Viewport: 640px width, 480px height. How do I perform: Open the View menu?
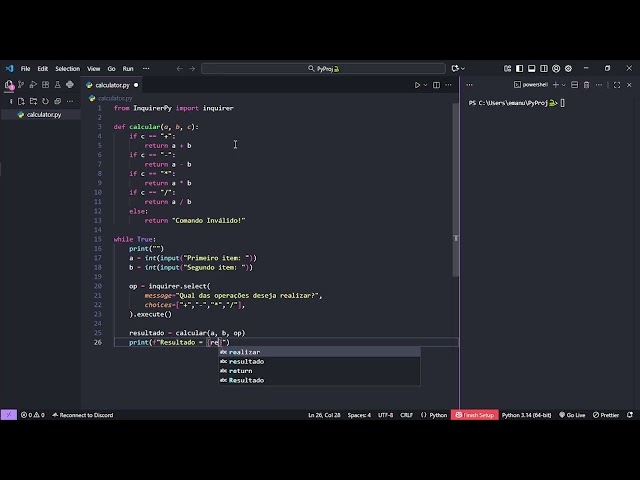tap(93, 69)
